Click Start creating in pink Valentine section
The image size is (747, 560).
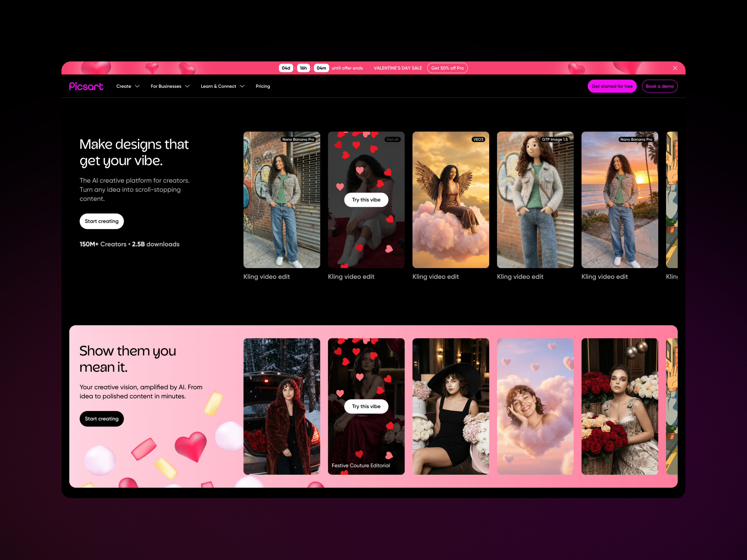coord(102,418)
